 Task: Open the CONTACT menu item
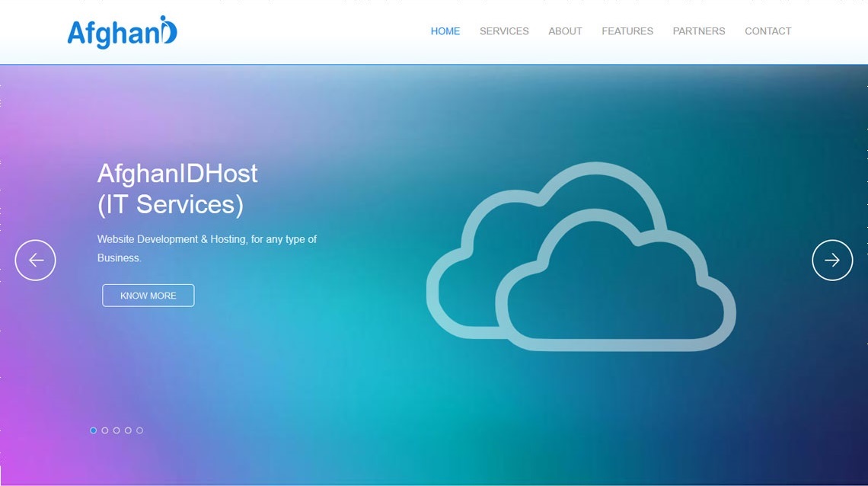[x=767, y=31]
